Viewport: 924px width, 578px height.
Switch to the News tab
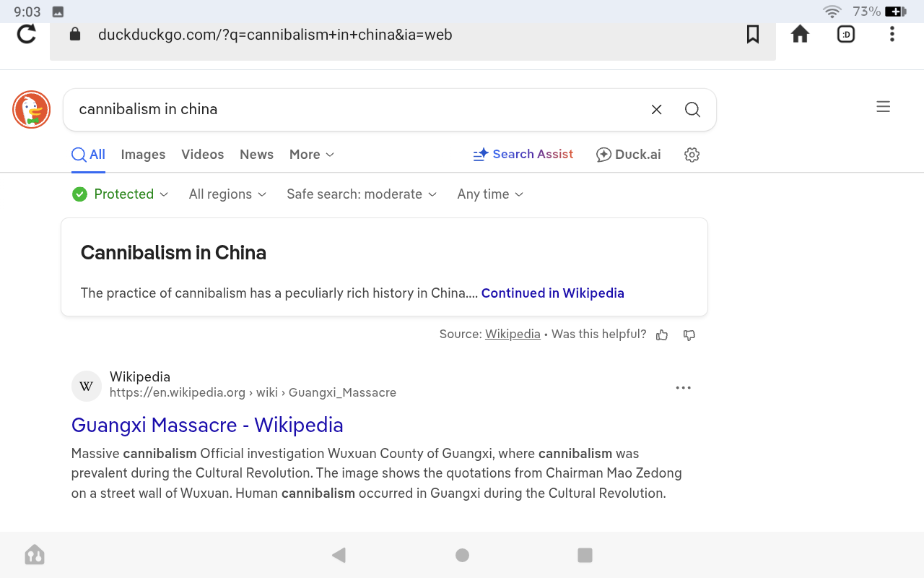(256, 155)
